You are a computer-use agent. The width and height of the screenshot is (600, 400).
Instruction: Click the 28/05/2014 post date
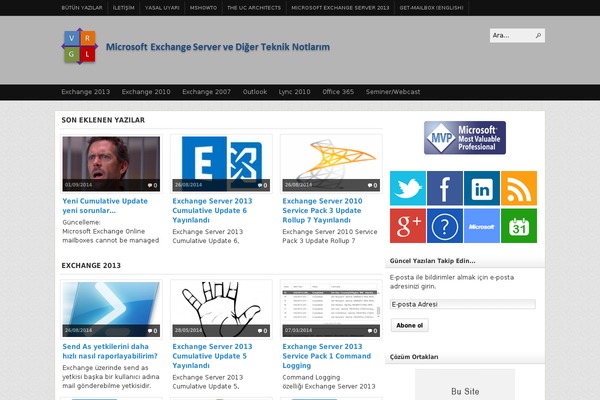[189, 330]
